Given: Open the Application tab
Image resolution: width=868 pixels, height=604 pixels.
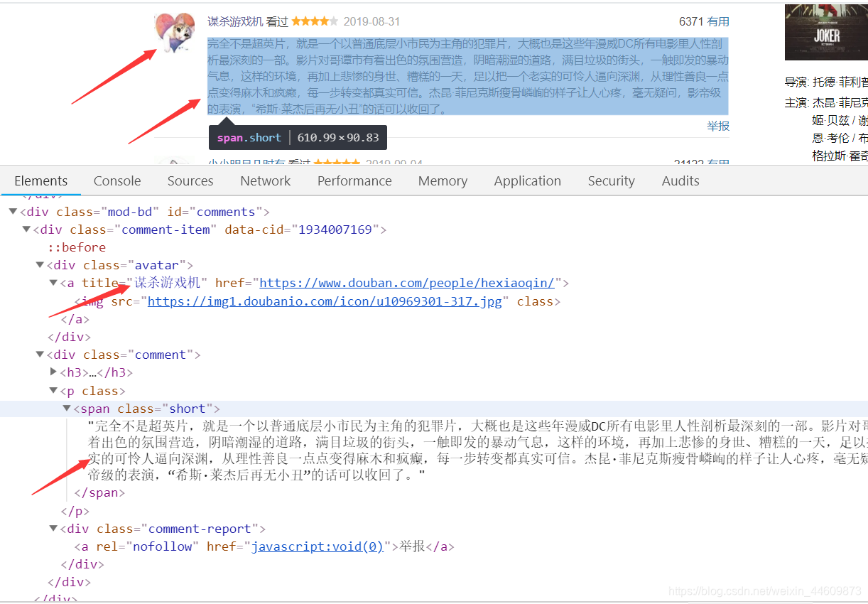Looking at the screenshot, I should pos(528,181).
